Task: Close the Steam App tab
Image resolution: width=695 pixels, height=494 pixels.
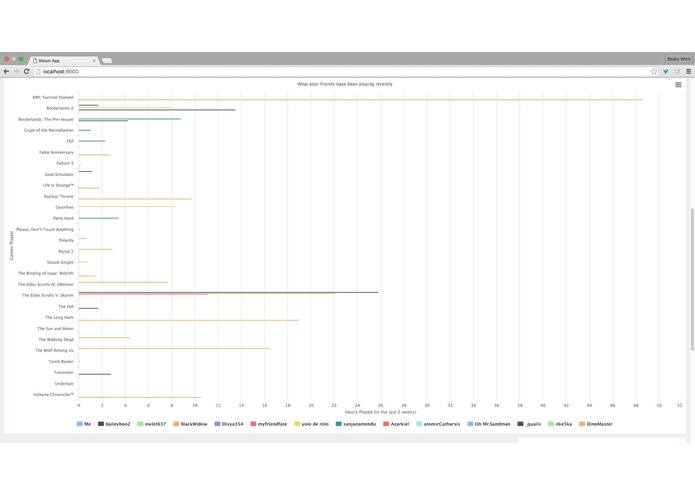Action: 94,61
